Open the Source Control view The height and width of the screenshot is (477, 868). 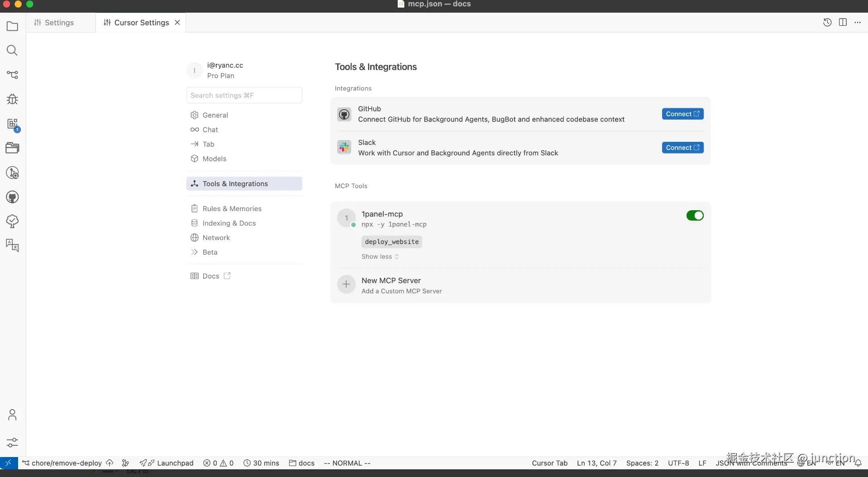tap(12, 75)
